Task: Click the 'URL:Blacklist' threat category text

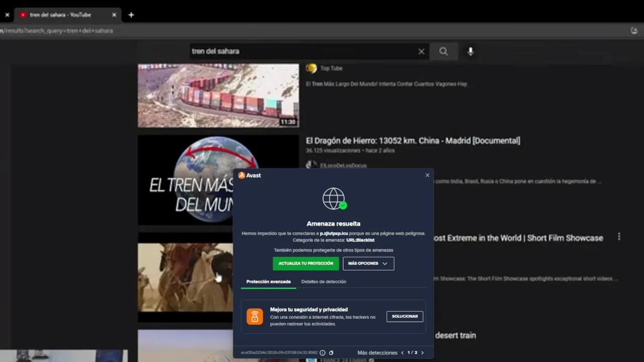Action: point(360,240)
